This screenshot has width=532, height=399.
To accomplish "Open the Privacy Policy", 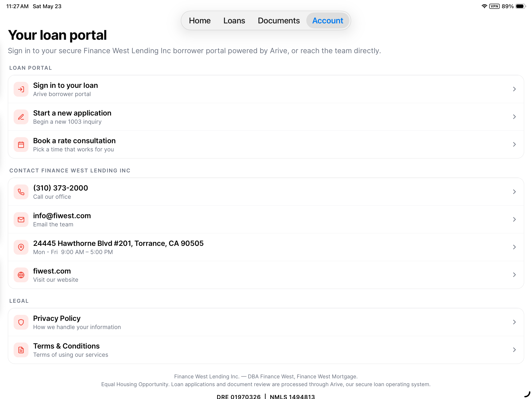I will tap(266, 322).
